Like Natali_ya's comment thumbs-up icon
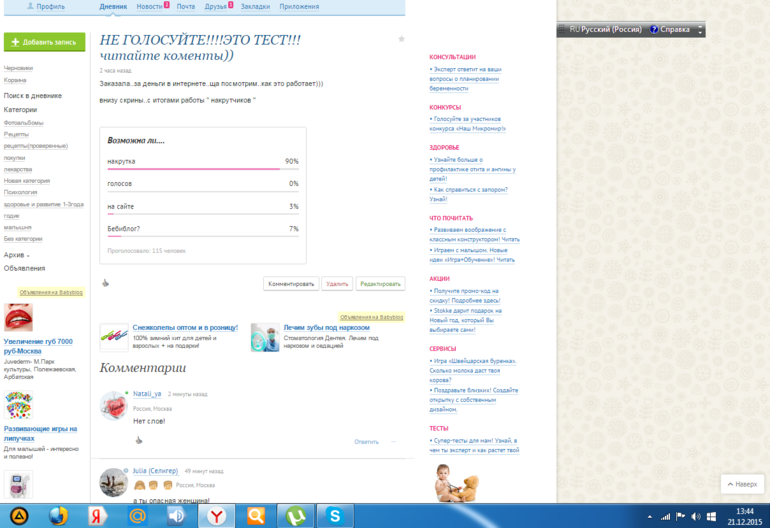Viewport: 770px width, 528px height. click(139, 441)
